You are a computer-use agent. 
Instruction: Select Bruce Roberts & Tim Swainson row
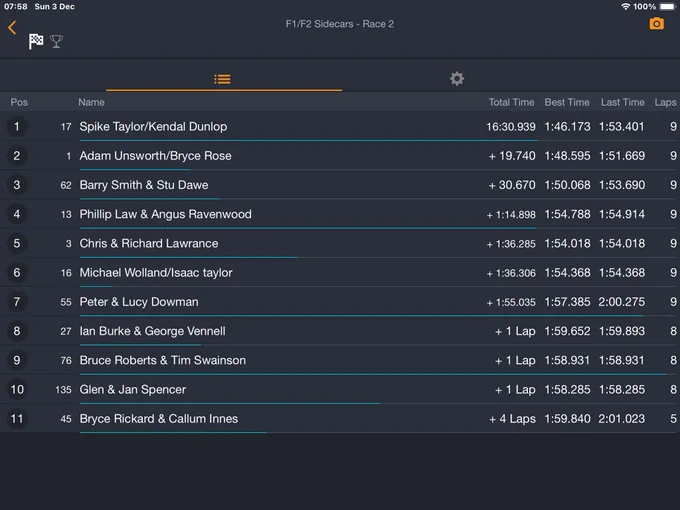pos(340,360)
